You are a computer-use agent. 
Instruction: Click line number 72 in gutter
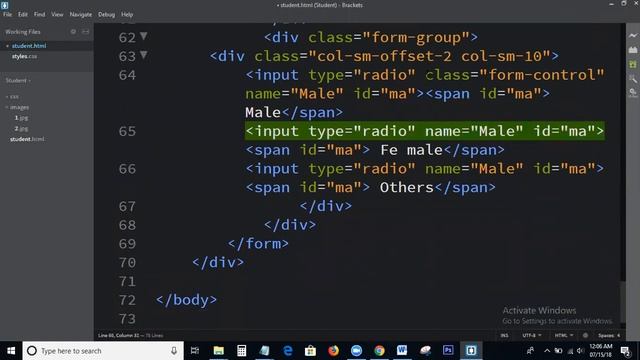coord(127,300)
